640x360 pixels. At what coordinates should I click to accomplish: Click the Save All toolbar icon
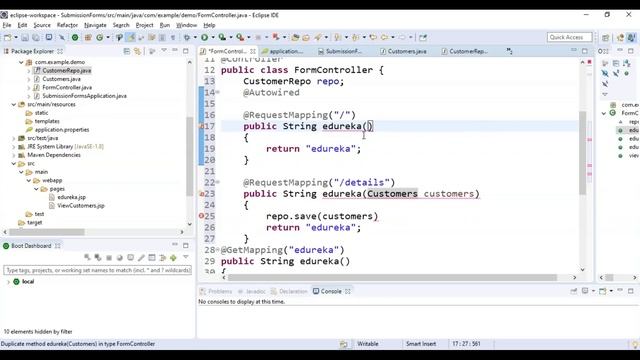pyautogui.click(x=36, y=38)
